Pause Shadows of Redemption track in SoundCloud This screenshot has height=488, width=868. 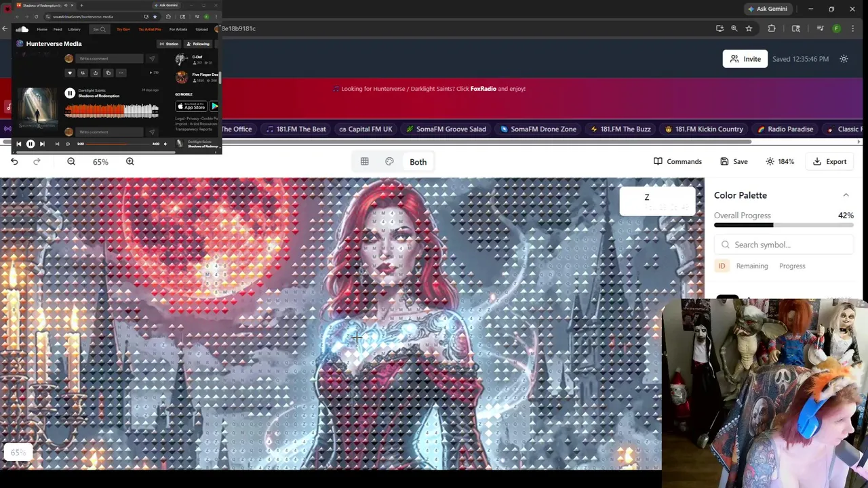tap(70, 93)
